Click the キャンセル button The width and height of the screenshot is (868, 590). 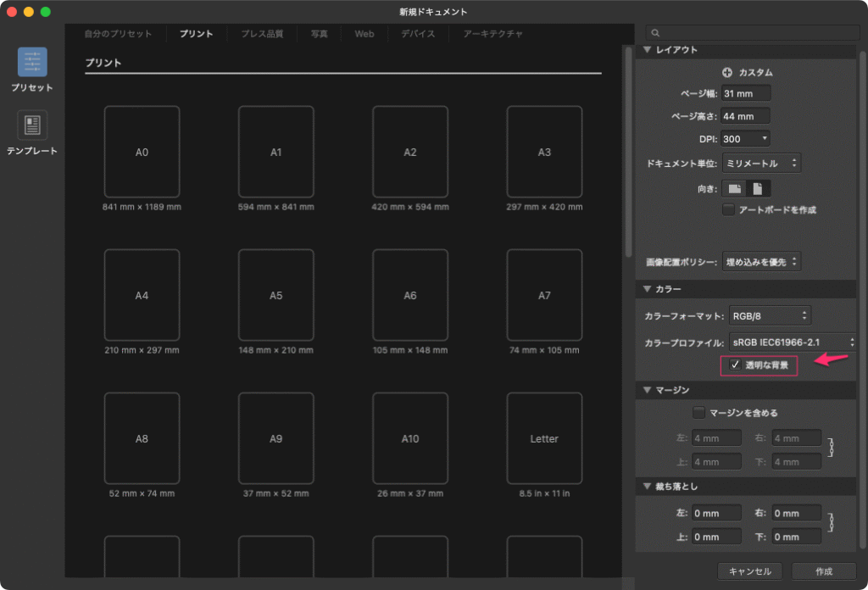(749, 571)
